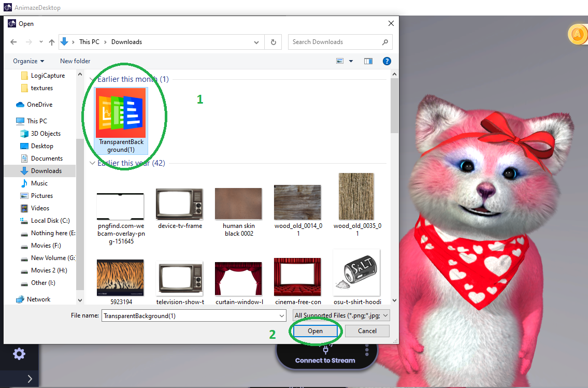This screenshot has width=588, height=388.
Task: Click the search magnifier icon
Action: pos(385,42)
